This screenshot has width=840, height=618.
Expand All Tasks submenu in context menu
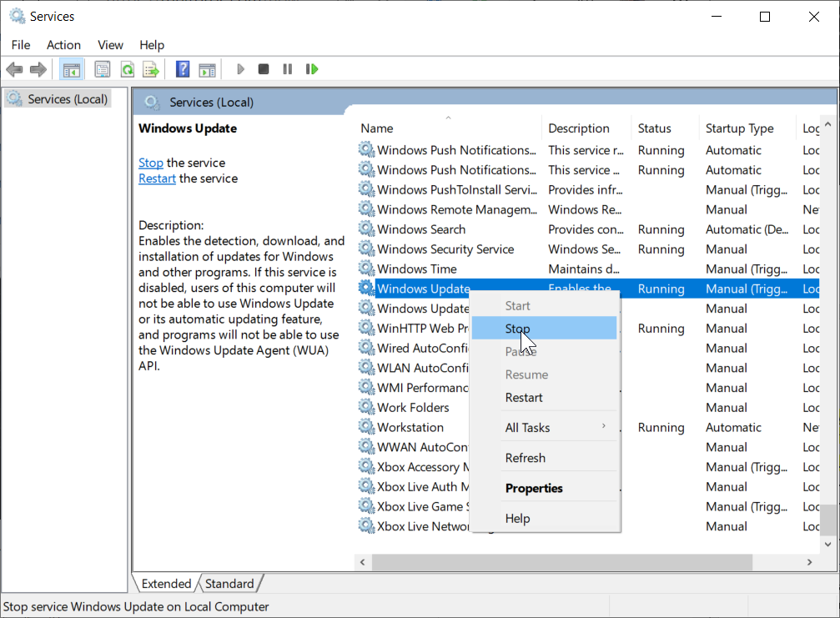coord(544,427)
